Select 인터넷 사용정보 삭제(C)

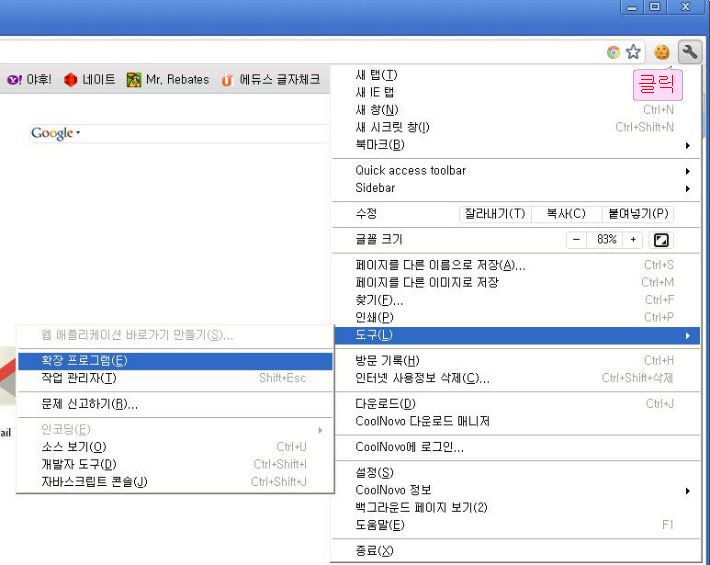pos(517,378)
